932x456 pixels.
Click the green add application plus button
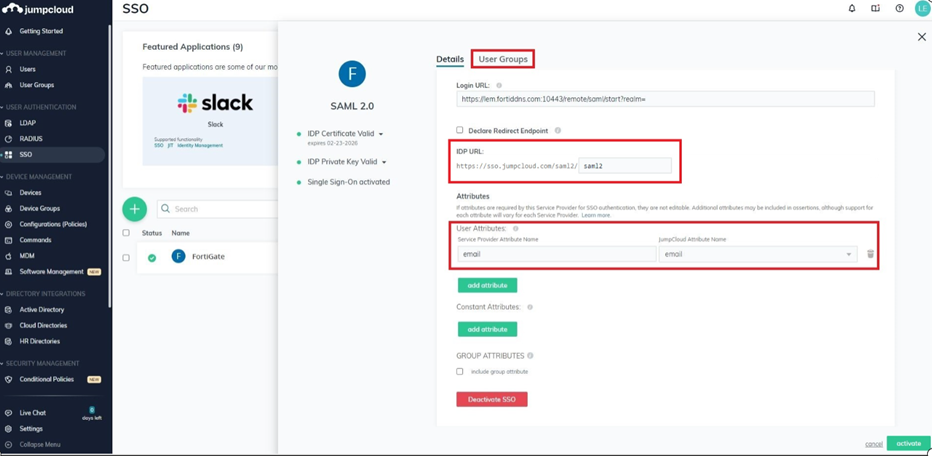point(134,209)
